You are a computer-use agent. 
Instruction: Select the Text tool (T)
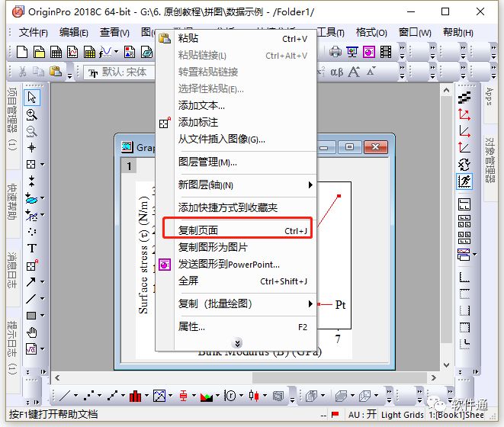[31, 249]
